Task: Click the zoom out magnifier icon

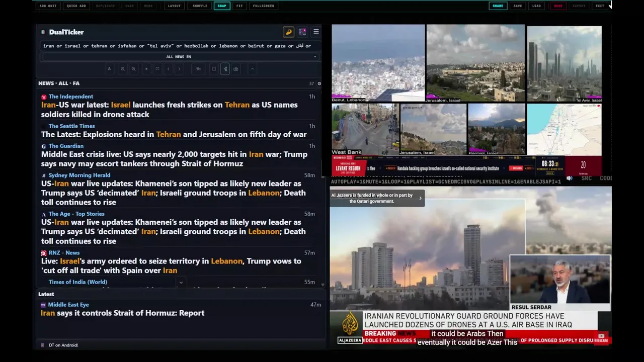Action: click(123, 69)
